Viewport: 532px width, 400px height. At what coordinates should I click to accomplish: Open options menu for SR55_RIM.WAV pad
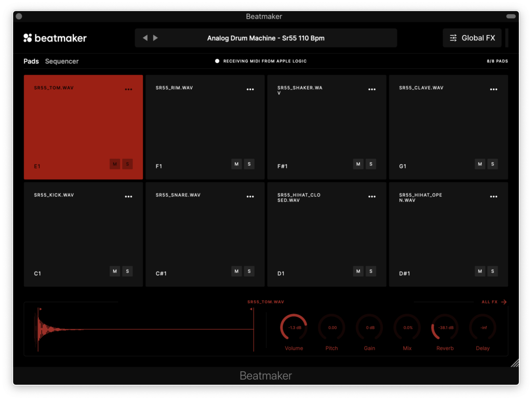(x=250, y=89)
